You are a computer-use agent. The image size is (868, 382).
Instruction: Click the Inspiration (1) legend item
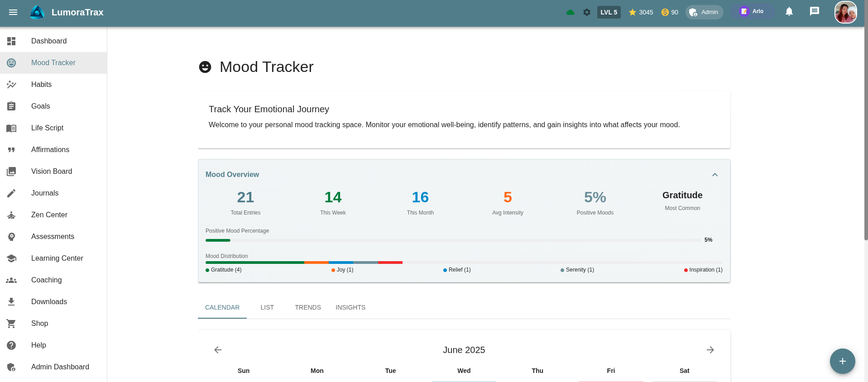point(703,270)
